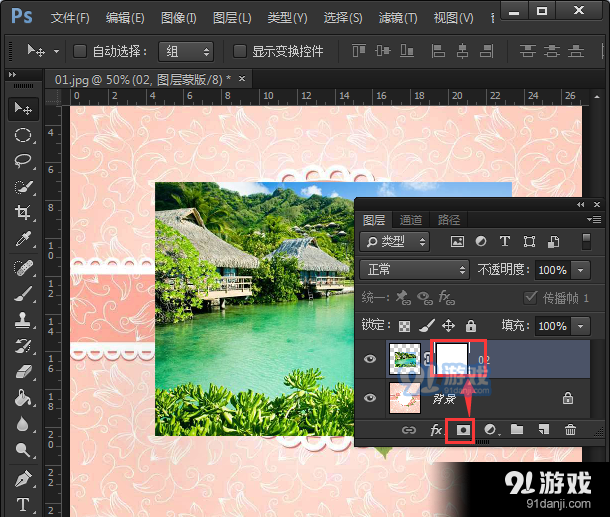Lock image pixels brush icon

tap(427, 326)
